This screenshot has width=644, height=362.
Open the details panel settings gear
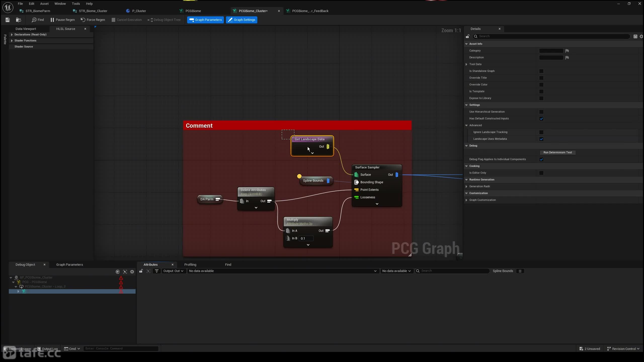coord(641,36)
